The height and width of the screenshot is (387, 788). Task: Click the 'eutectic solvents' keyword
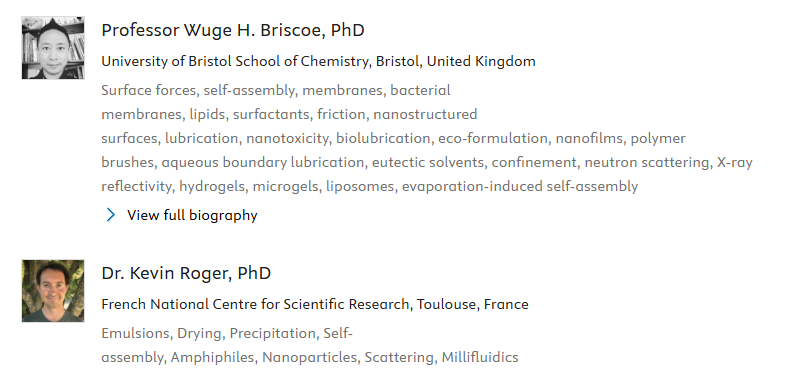click(x=428, y=163)
